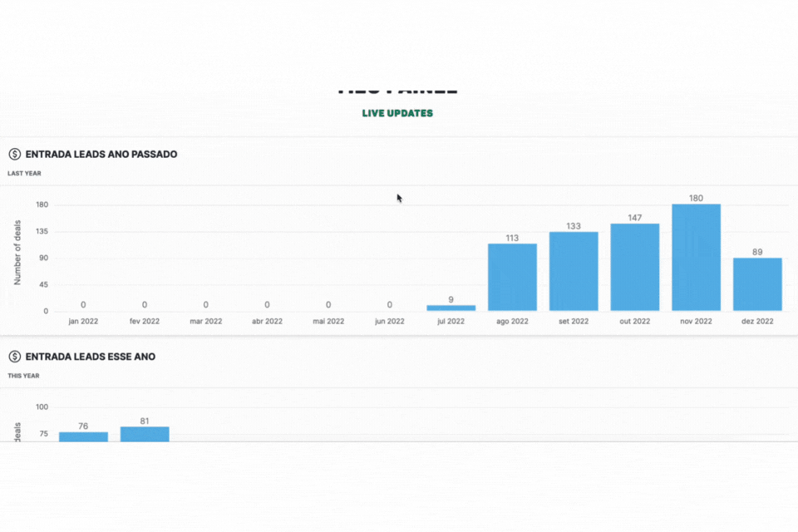Click the jun 2022 axis label
Screen dimensions: 798x532
(x=390, y=321)
